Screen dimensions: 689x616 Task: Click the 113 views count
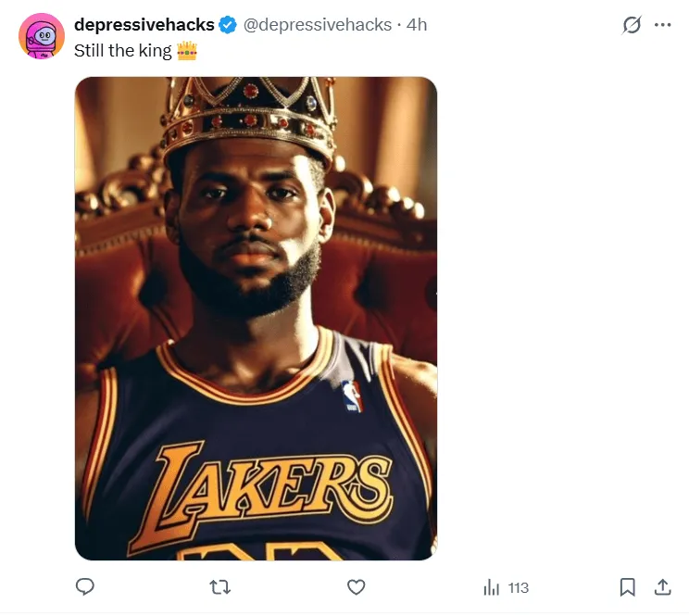point(518,587)
